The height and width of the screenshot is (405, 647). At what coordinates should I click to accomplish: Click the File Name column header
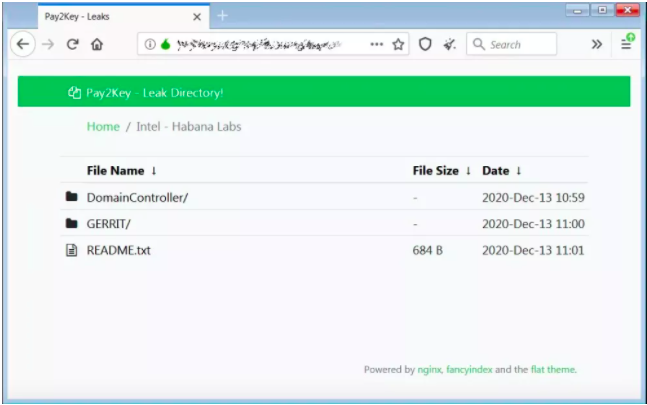pyautogui.click(x=116, y=171)
